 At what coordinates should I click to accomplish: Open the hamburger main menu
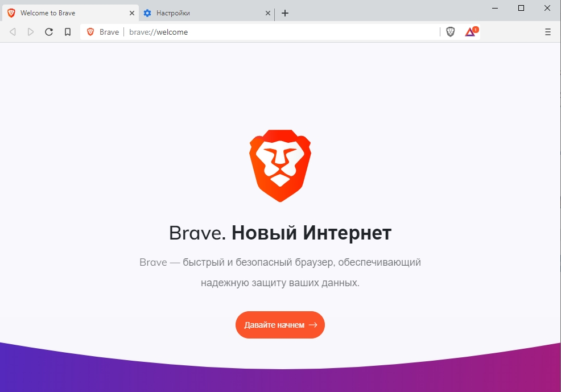(548, 32)
